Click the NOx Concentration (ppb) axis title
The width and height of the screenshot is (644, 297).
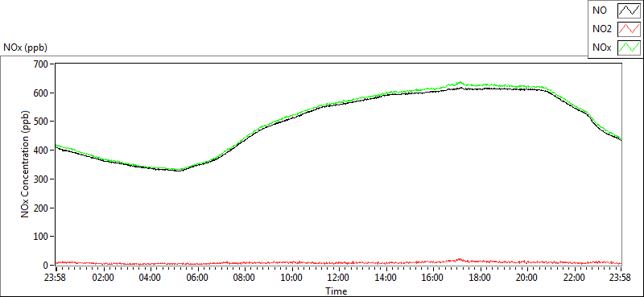click(26, 164)
